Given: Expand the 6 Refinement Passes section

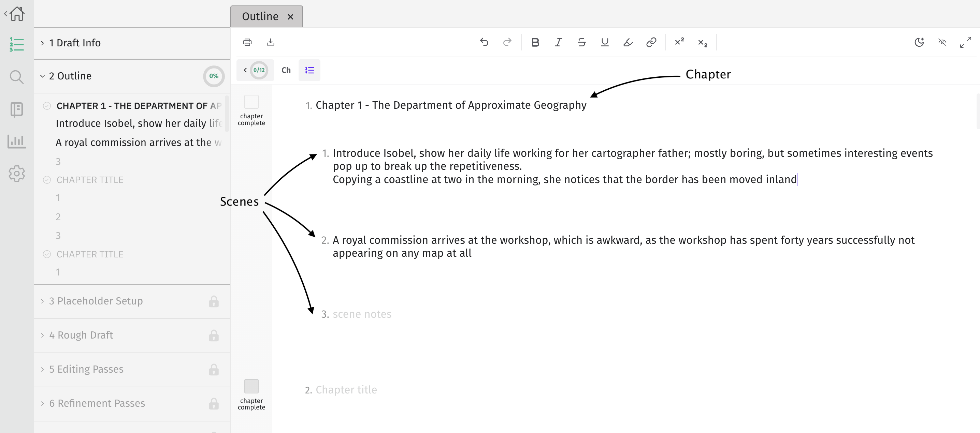Looking at the screenshot, I should [42, 403].
